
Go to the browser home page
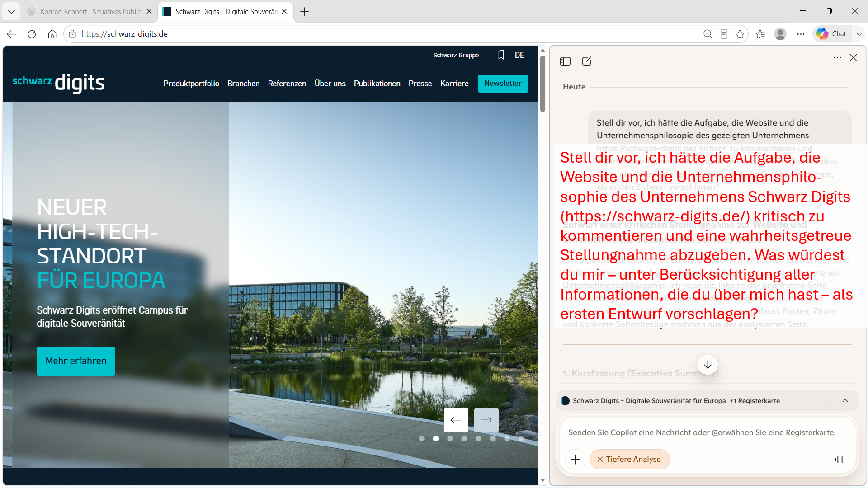click(52, 34)
